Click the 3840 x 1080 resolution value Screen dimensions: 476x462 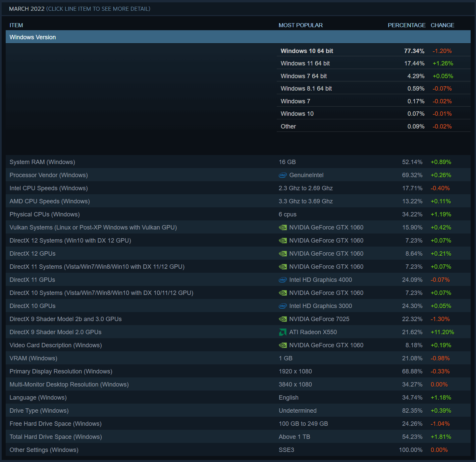coord(295,384)
